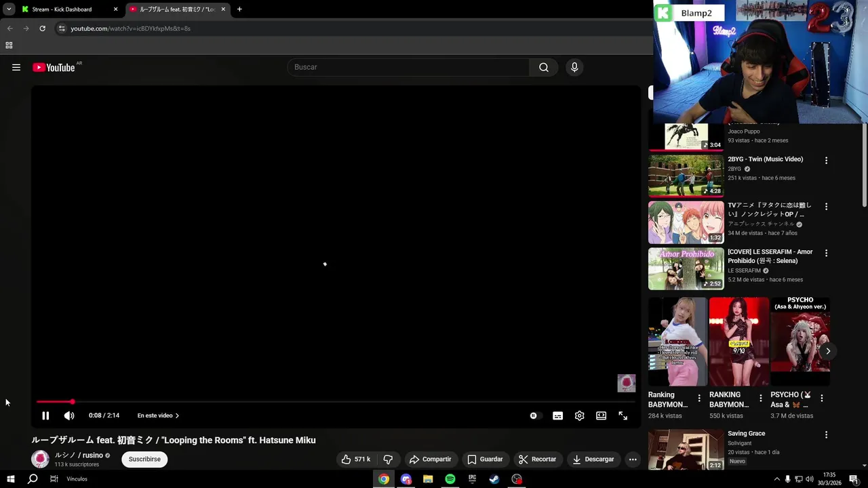This screenshot has height=488, width=868.
Task: Enter fullscreen mode
Action: point(623,415)
